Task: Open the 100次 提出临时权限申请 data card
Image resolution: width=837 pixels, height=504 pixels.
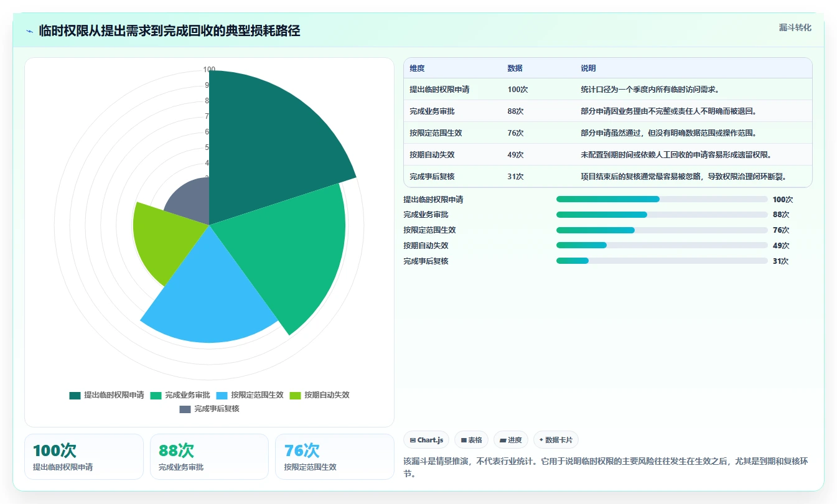Action: pyautogui.click(x=84, y=457)
